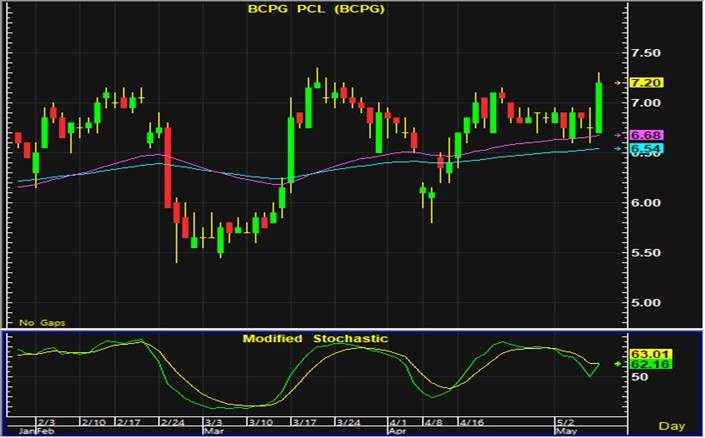Click the Jan month label
The height and width of the screenshot is (438, 705).
[x=27, y=431]
